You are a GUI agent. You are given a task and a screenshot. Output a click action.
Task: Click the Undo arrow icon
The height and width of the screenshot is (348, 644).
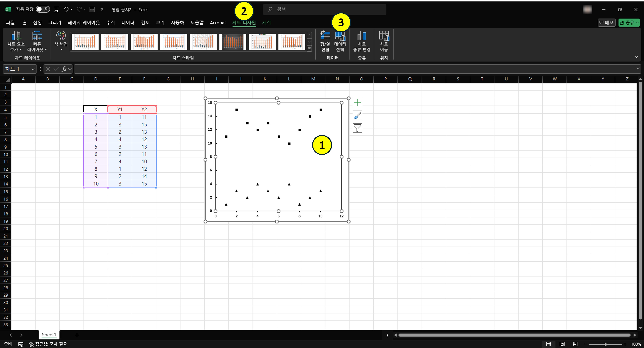[66, 9]
